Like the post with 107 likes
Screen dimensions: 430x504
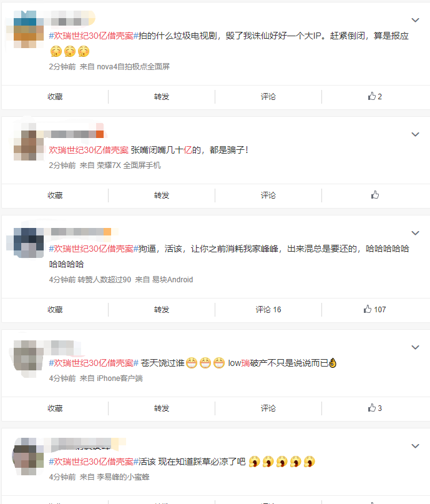(x=374, y=309)
